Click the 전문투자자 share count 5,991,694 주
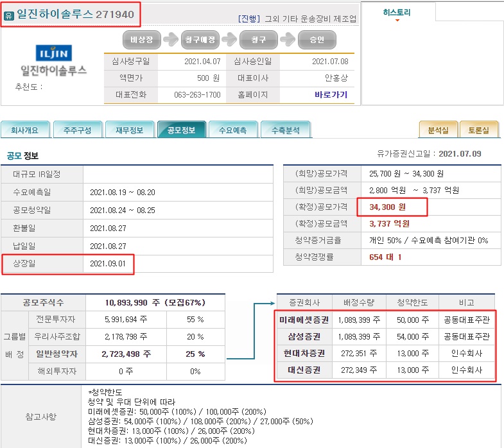The height and width of the screenshot is (448, 504). click(126, 320)
